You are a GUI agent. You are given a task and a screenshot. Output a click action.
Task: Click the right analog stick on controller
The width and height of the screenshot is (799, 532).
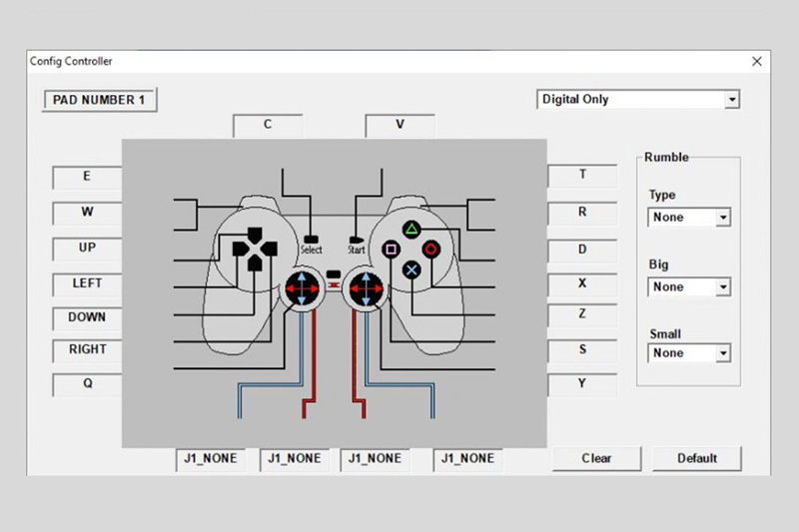[x=365, y=290]
